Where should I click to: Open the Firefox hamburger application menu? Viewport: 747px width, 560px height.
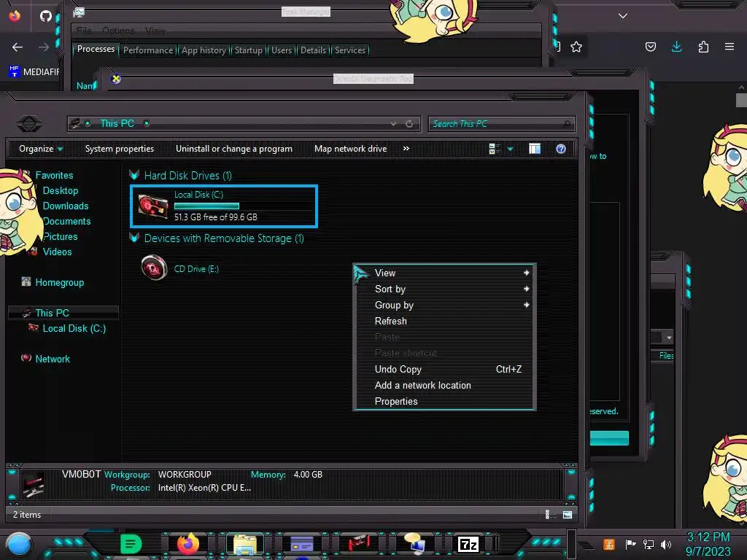click(729, 47)
